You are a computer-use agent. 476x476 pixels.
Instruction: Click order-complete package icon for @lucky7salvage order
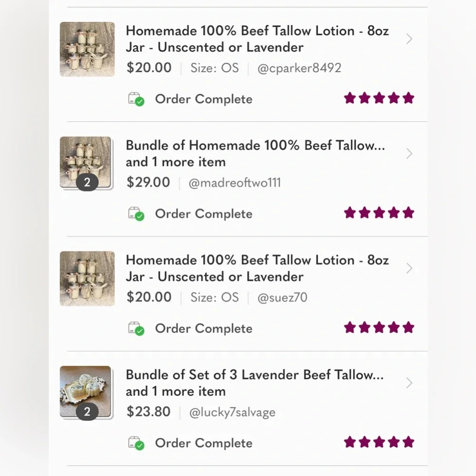pos(136,444)
